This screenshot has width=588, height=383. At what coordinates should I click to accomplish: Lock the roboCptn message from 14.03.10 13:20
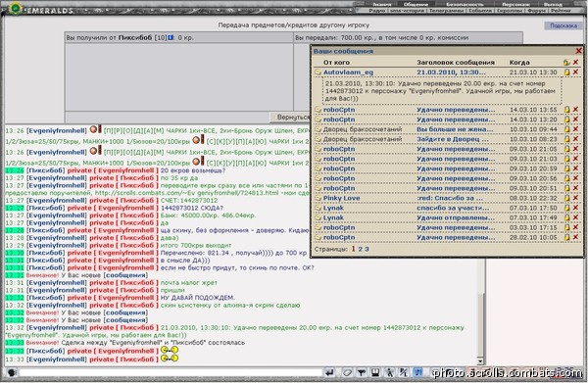(x=567, y=120)
